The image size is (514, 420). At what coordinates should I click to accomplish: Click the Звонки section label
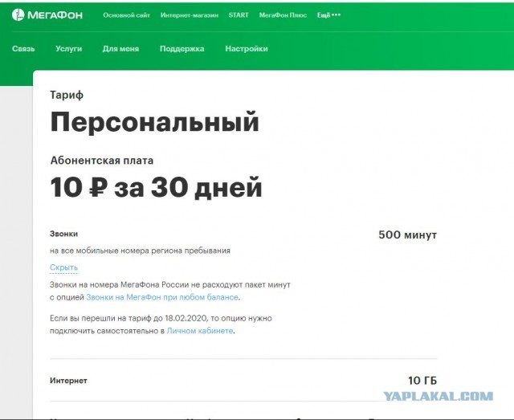point(64,234)
